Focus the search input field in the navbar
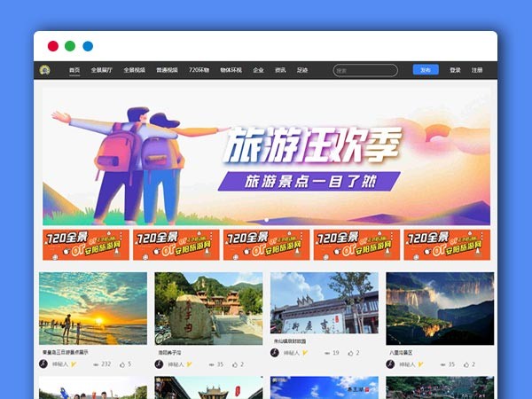 tap(365, 70)
